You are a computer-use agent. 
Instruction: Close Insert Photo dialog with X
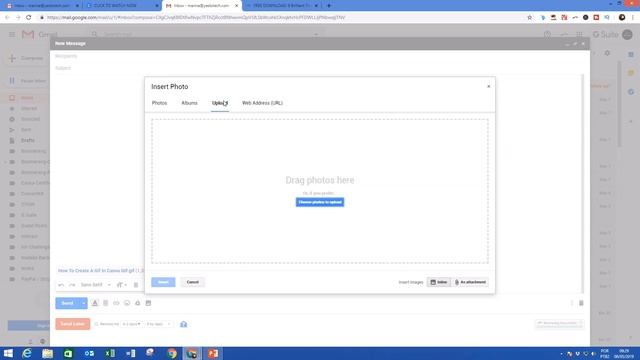(489, 87)
